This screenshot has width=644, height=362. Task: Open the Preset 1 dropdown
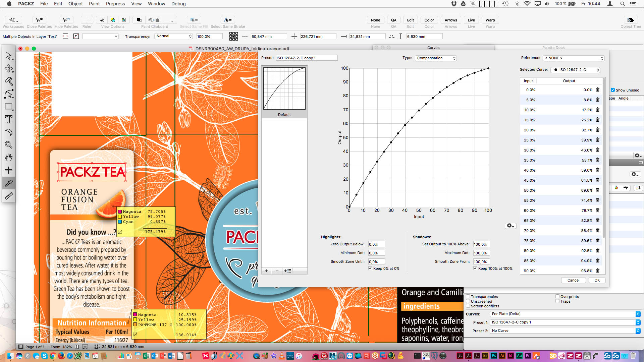565,322
